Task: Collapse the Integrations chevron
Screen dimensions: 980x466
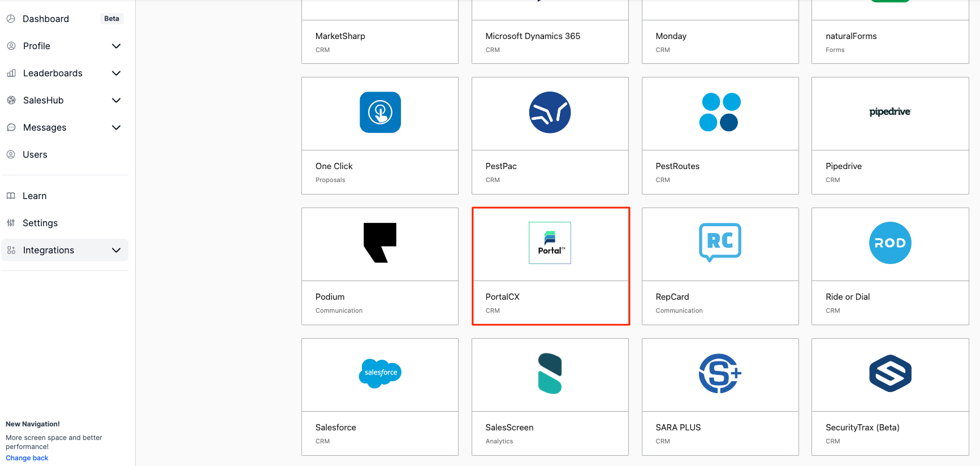Action: [x=116, y=250]
